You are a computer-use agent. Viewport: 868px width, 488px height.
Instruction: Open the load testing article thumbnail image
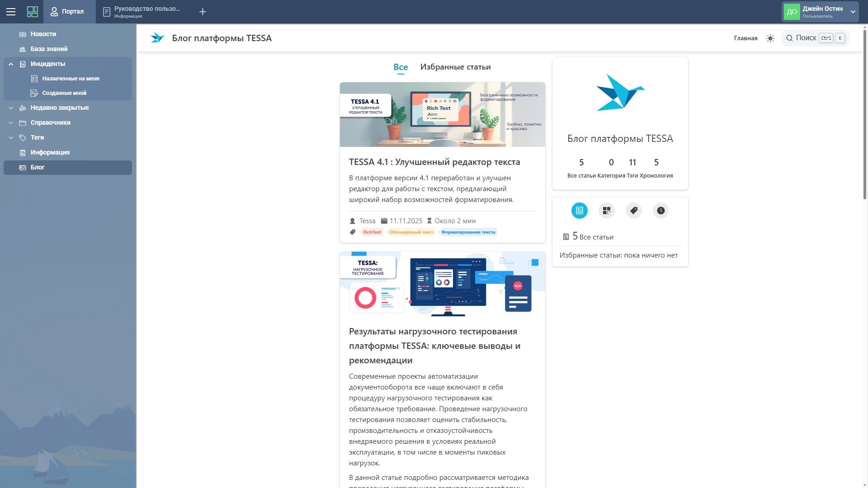[442, 284]
